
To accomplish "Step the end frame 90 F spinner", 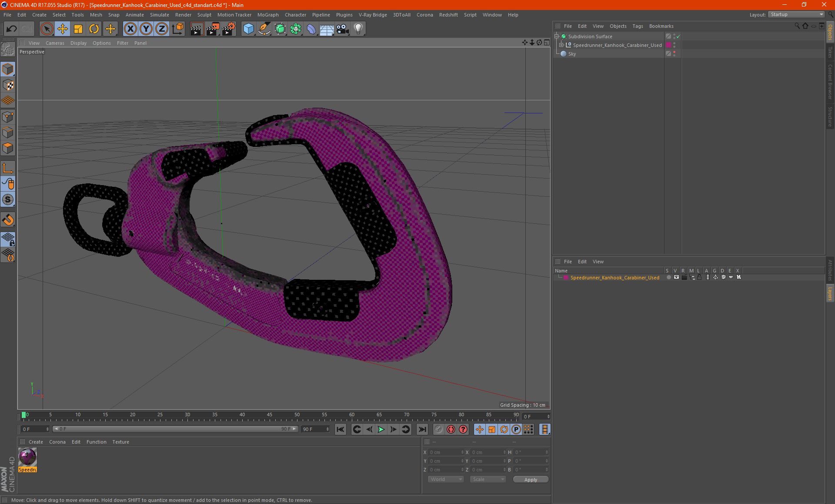I will coord(327,429).
